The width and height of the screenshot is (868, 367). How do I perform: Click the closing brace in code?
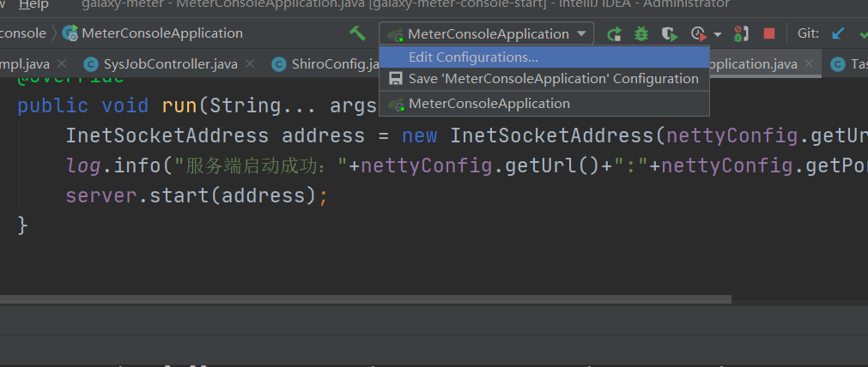click(22, 226)
